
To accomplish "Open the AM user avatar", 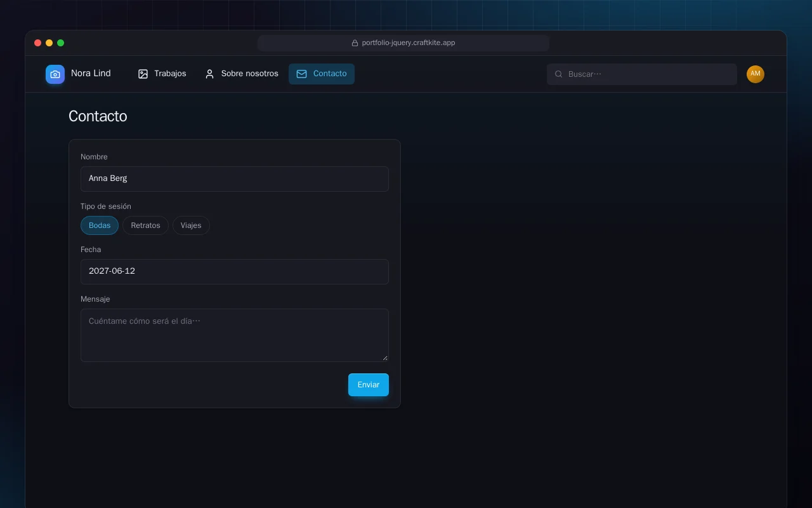I will click(x=756, y=74).
